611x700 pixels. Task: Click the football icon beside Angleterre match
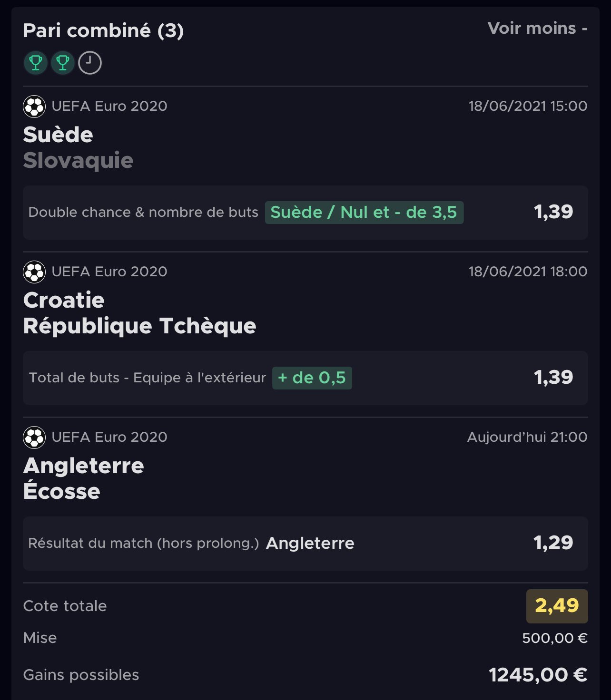click(34, 437)
